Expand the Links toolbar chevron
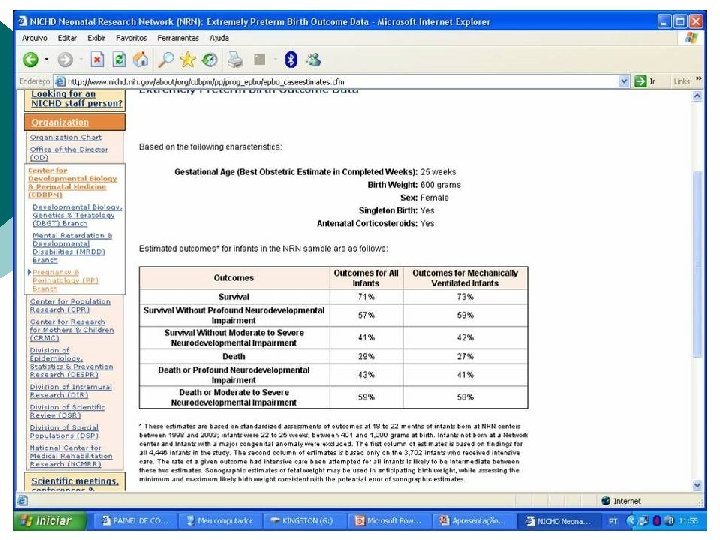Screen dimensions: 720x540 (x=698, y=79)
